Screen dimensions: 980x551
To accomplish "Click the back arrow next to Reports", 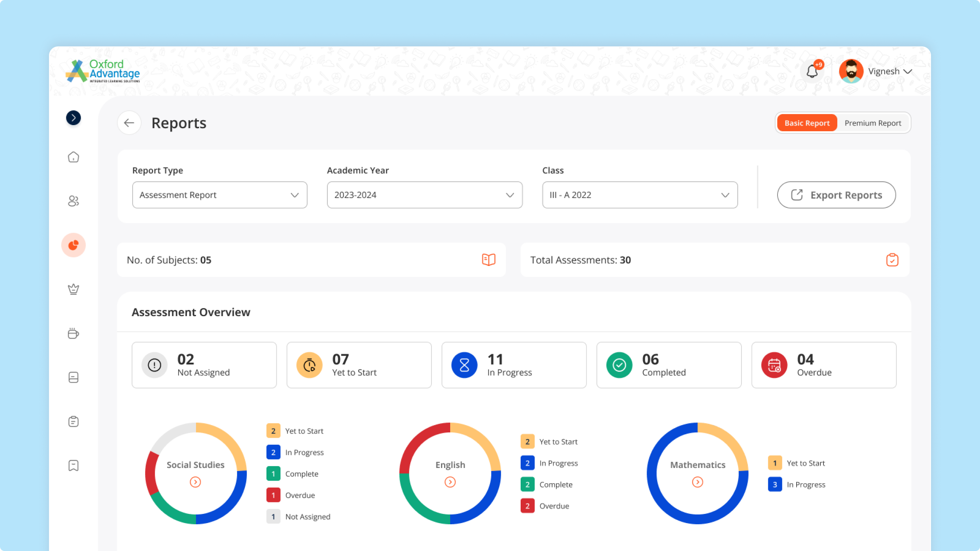I will click(129, 123).
